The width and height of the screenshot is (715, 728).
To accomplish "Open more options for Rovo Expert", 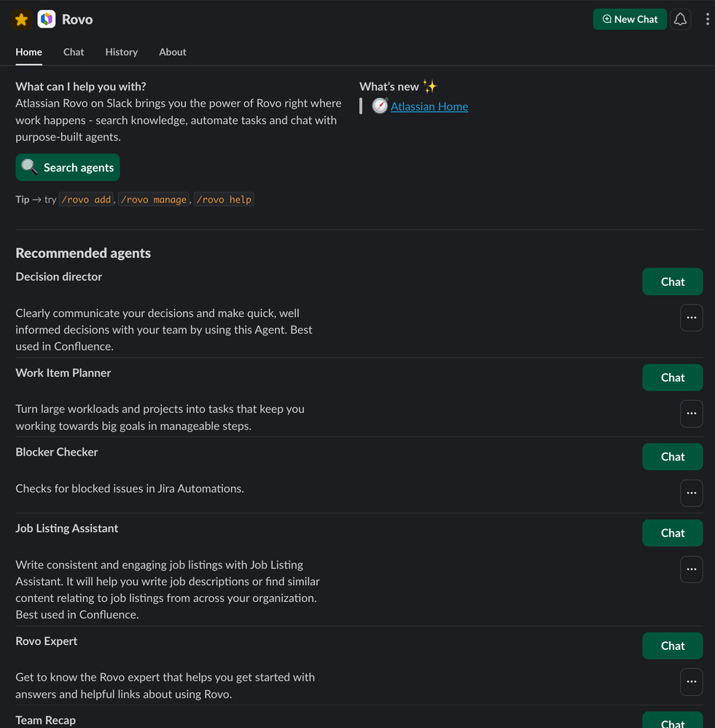I will pos(691,682).
